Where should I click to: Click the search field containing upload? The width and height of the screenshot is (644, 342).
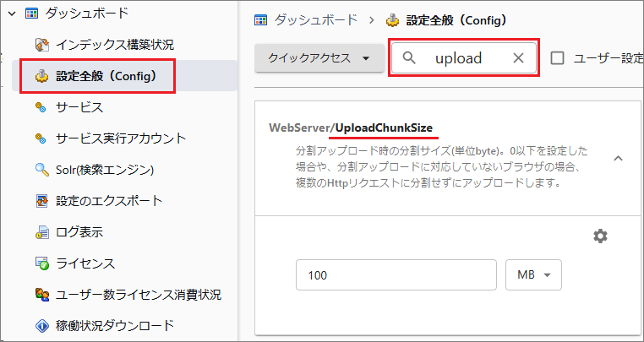[461, 58]
